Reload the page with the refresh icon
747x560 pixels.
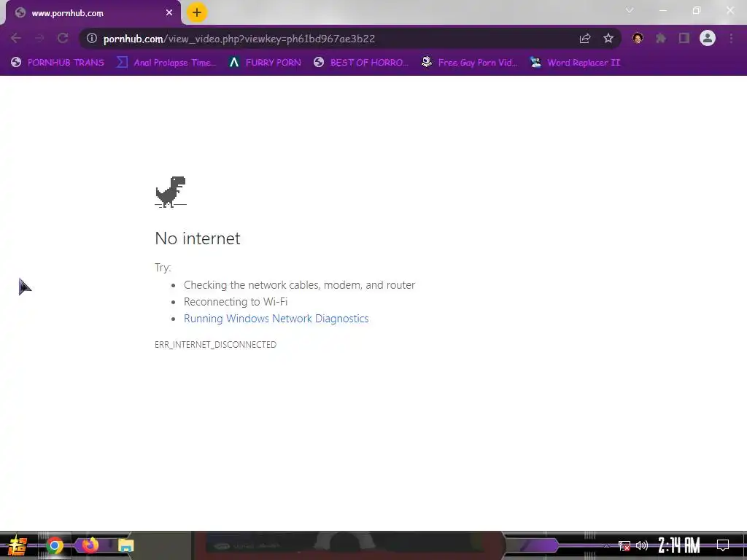(x=63, y=38)
